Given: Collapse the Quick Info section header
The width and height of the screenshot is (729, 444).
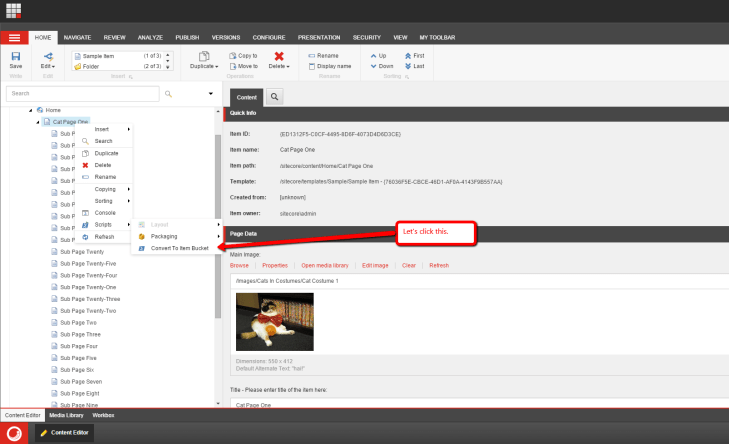Looking at the screenshot, I should click(x=477, y=113).
